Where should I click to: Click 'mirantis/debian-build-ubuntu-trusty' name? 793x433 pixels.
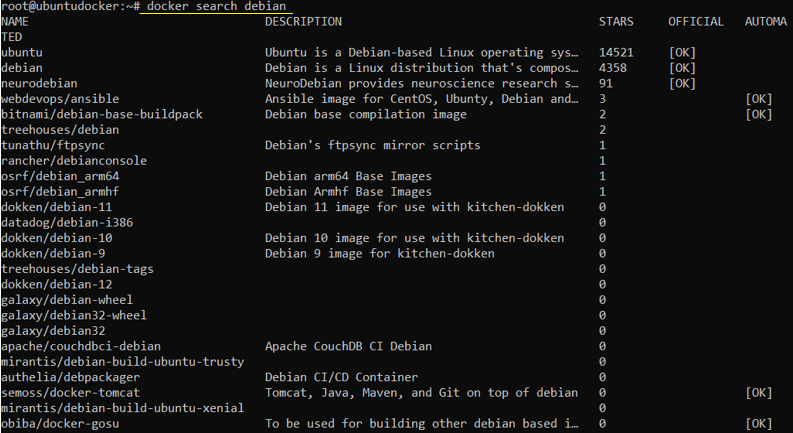(122, 362)
